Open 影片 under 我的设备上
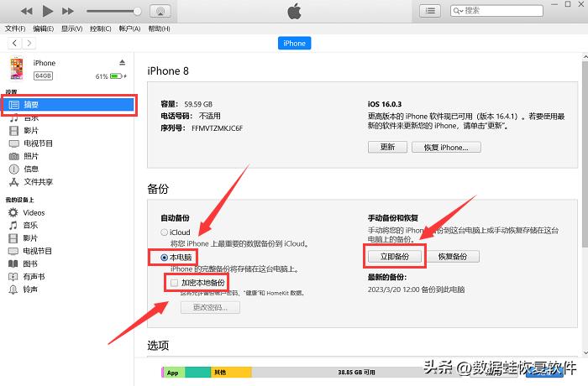The image size is (588, 386). coord(30,238)
